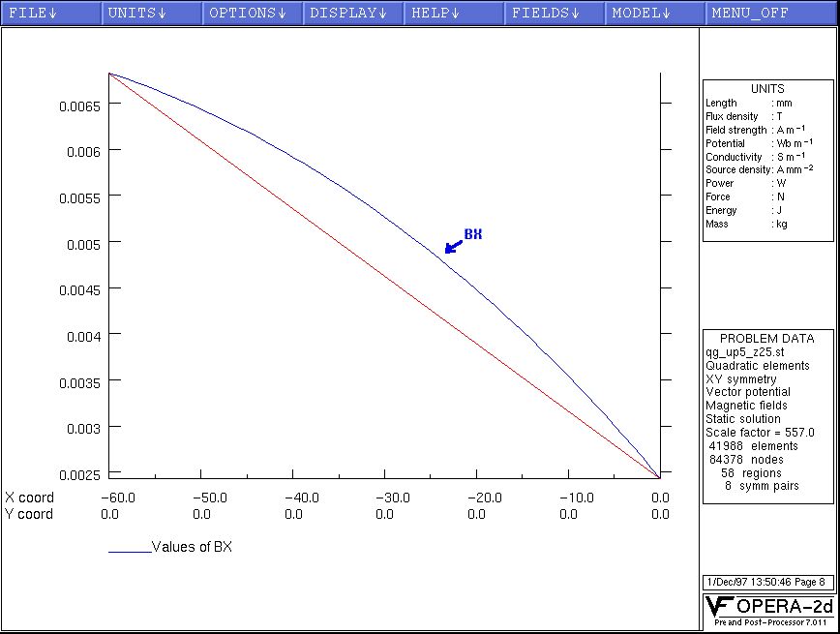
Task: Open the MODEL menu
Action: point(654,13)
